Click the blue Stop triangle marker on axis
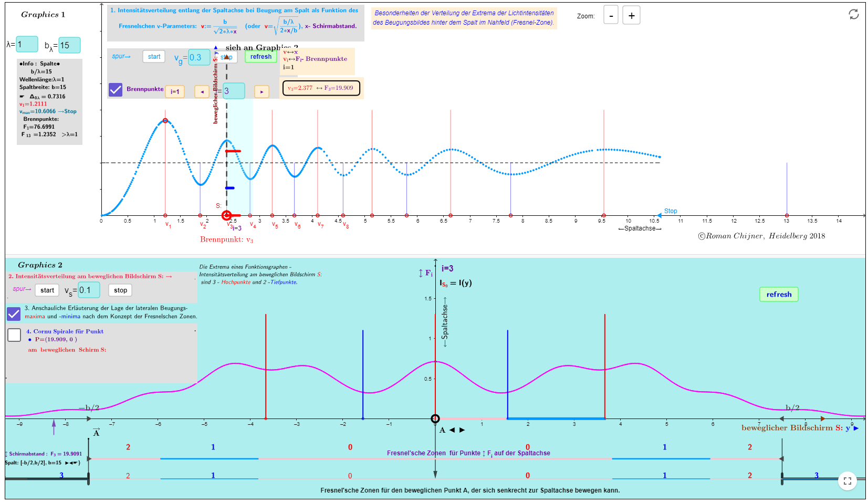The width and height of the screenshot is (868, 502). [x=660, y=215]
